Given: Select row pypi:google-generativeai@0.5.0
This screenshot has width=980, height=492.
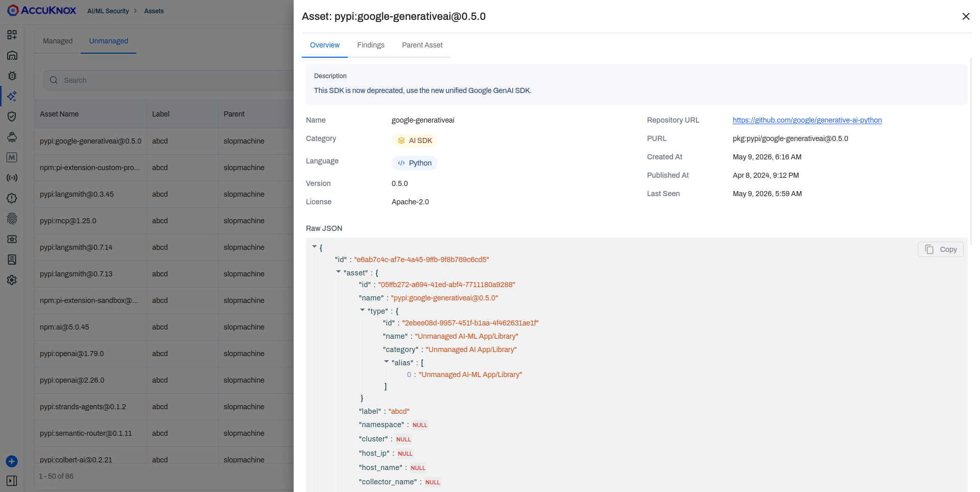Looking at the screenshot, I should [x=164, y=141].
